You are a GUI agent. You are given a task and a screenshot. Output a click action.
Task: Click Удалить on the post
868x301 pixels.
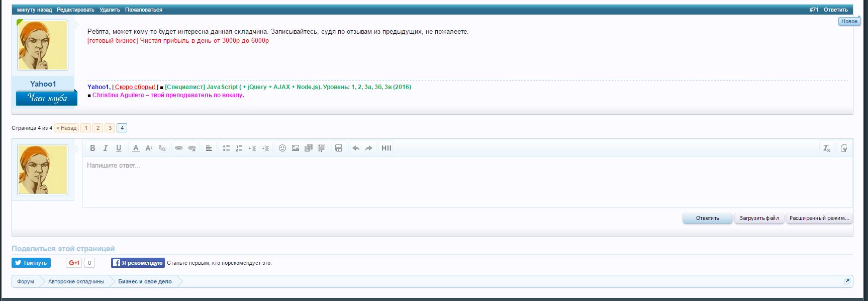coord(110,10)
